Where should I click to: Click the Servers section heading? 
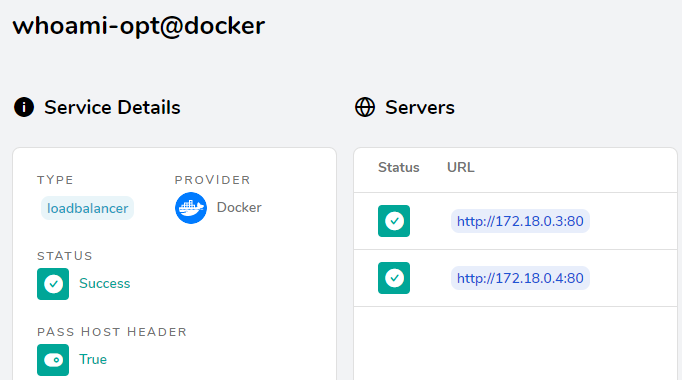pyautogui.click(x=420, y=107)
